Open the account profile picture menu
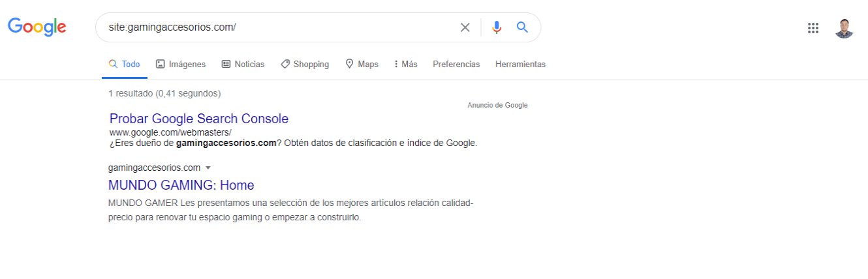This screenshot has width=868, height=279. pos(845,27)
